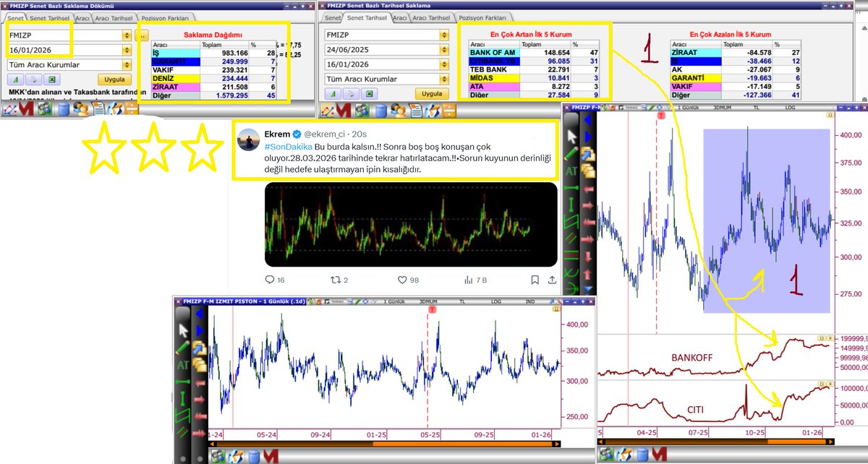This screenshot has width=868, height=464.
Task: Click the font 'A' icon in Saklama Dökümü window
Action: [x=15, y=79]
